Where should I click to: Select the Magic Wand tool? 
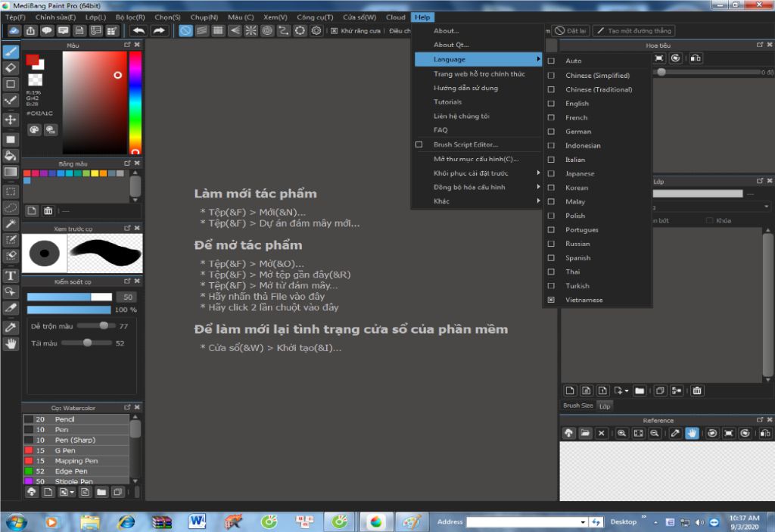tap(11, 224)
